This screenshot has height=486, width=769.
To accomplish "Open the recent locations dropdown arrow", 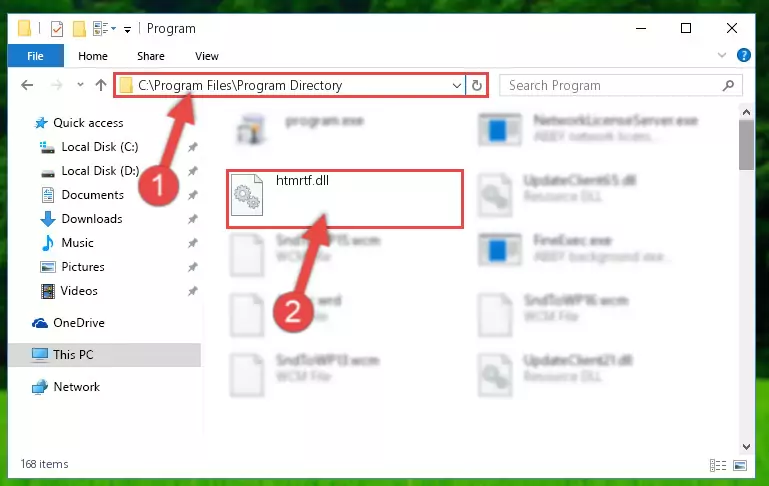I will coord(80,85).
